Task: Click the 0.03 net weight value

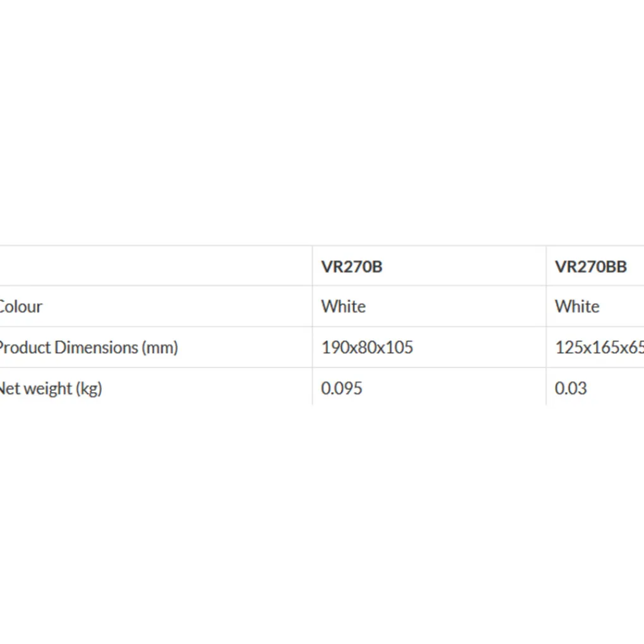Action: coord(571,388)
